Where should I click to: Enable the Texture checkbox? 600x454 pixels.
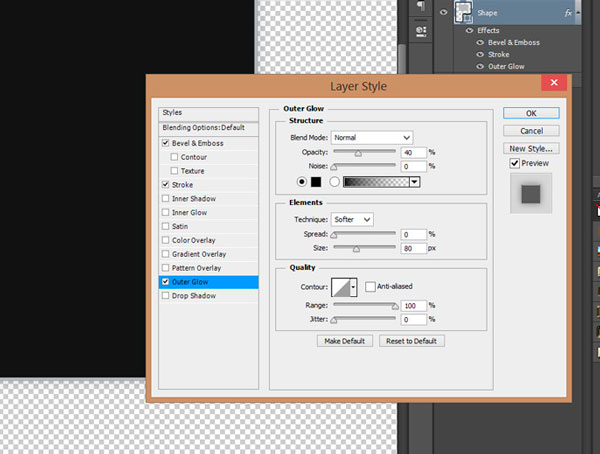pyautogui.click(x=174, y=171)
